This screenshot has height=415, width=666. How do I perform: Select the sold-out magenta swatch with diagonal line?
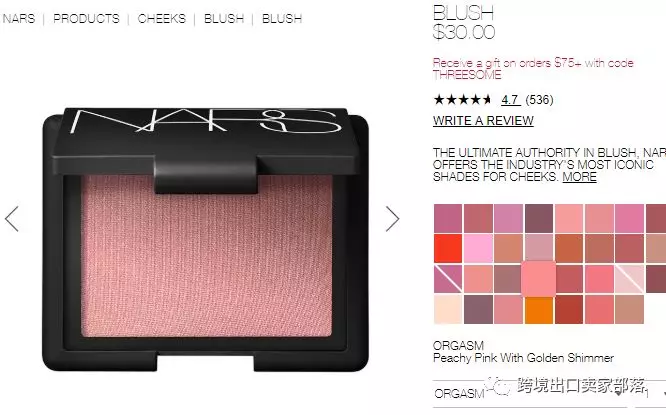click(448, 279)
